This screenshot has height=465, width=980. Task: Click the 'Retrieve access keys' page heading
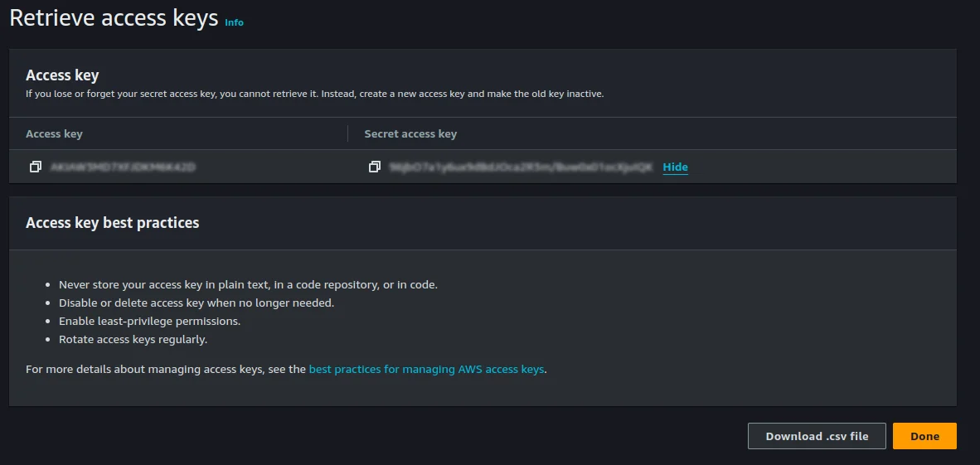(x=114, y=18)
